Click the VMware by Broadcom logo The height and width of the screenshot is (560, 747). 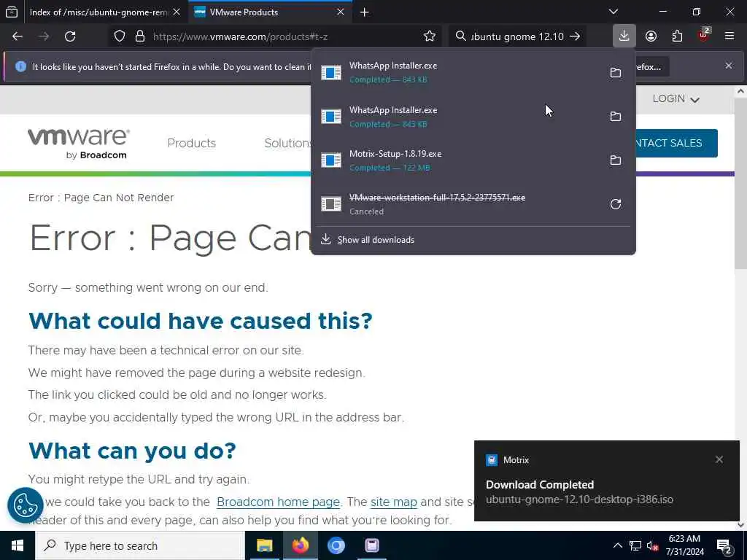79,144
